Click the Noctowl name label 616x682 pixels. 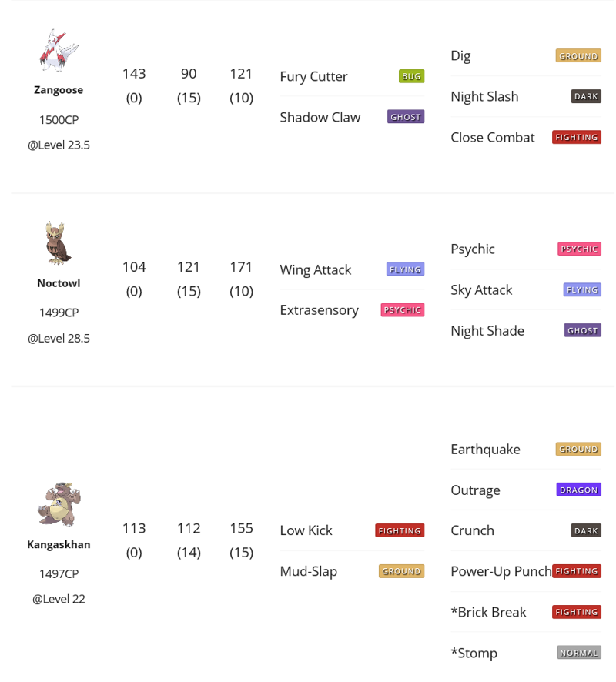pos(59,283)
